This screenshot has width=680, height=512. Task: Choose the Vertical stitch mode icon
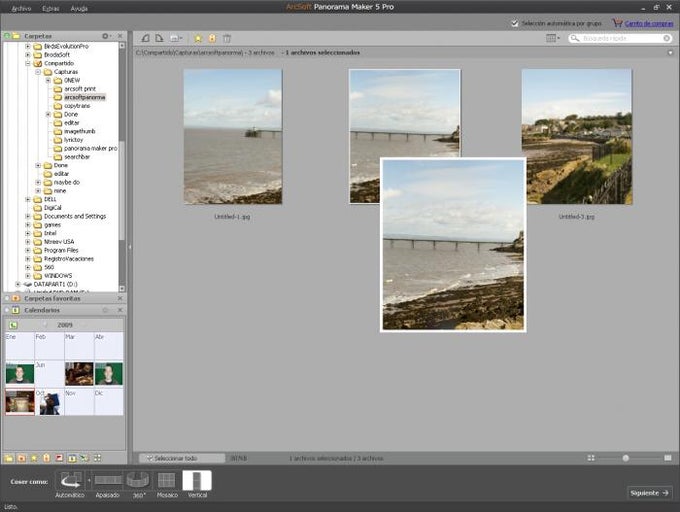point(197,481)
